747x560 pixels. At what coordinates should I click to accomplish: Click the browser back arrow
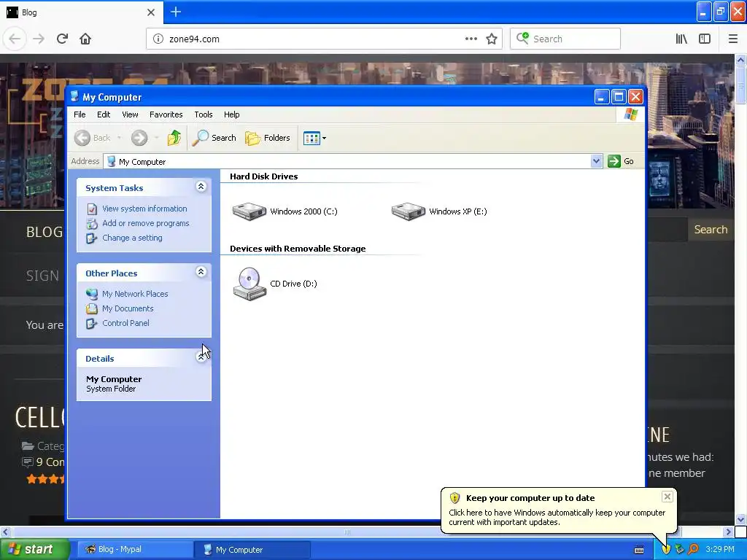[x=15, y=39]
